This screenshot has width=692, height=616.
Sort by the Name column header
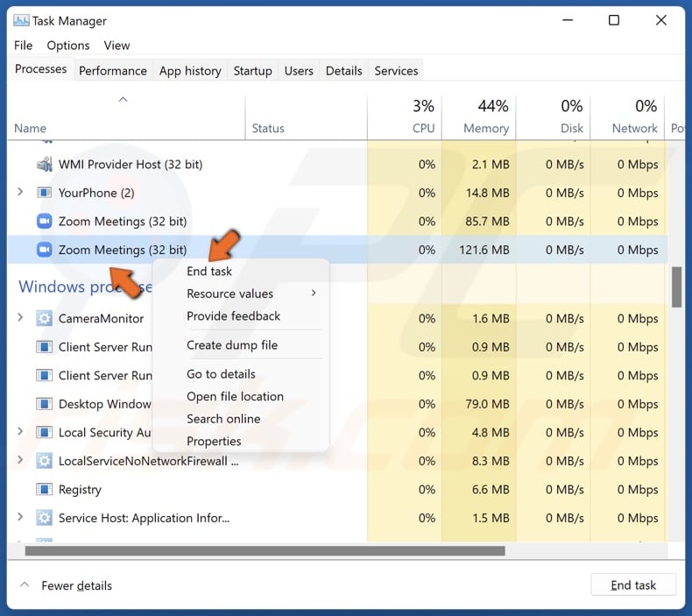[126, 117]
